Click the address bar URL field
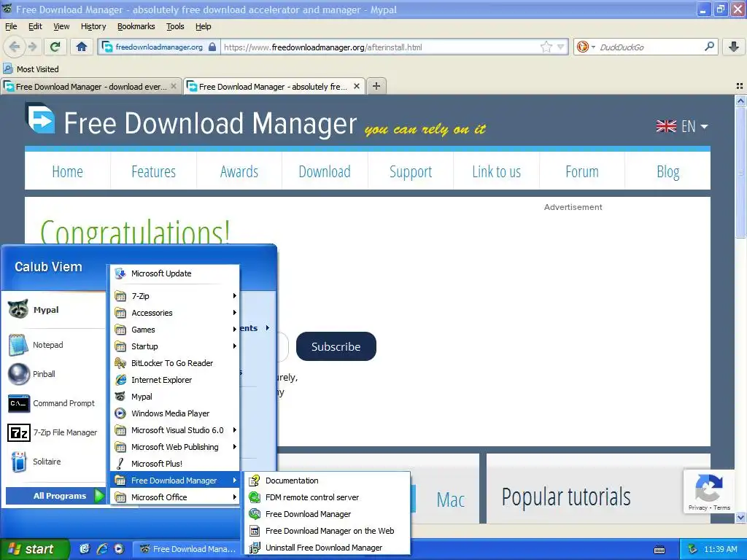Image resolution: width=747 pixels, height=560 pixels. click(380, 47)
